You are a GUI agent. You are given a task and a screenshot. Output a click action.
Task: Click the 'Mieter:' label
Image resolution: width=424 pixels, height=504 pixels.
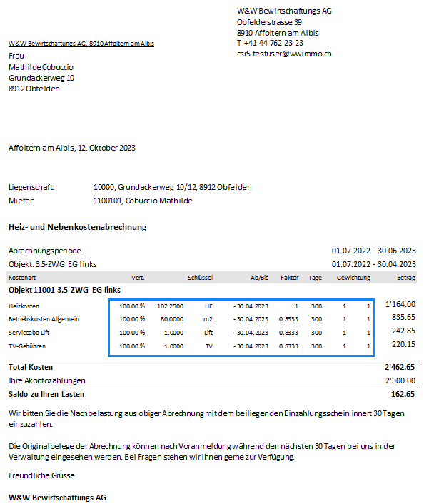[21, 201]
